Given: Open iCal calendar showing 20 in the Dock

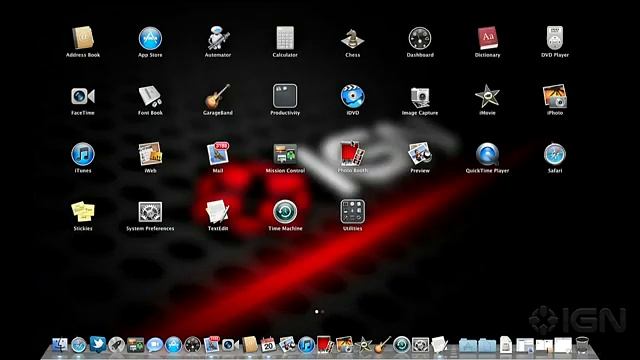Looking at the screenshot, I should tap(268, 344).
